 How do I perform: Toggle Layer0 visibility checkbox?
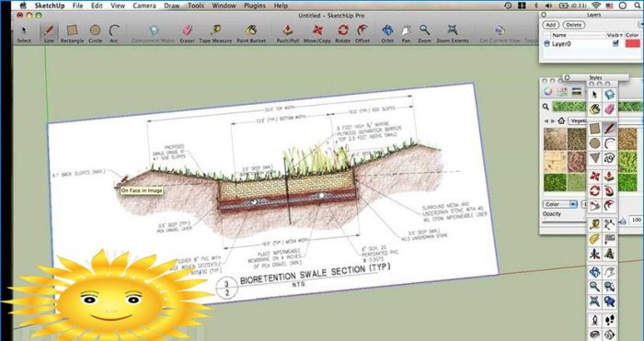pyautogui.click(x=615, y=43)
